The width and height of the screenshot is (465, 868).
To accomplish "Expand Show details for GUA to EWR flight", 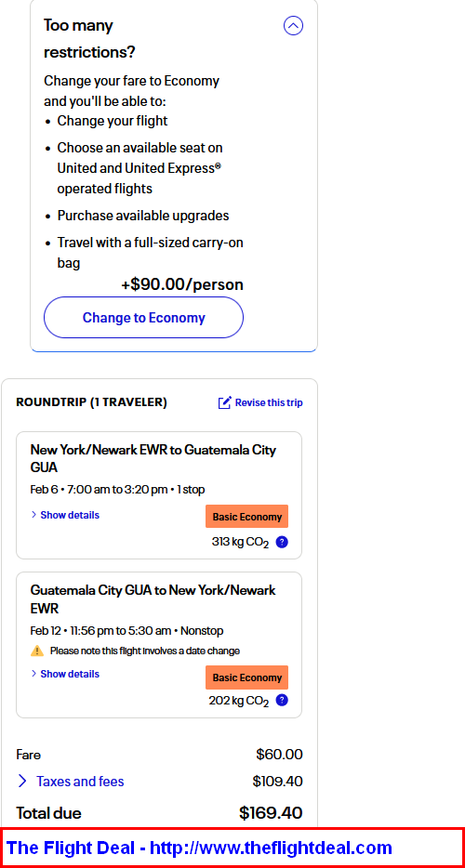I will click(x=65, y=674).
